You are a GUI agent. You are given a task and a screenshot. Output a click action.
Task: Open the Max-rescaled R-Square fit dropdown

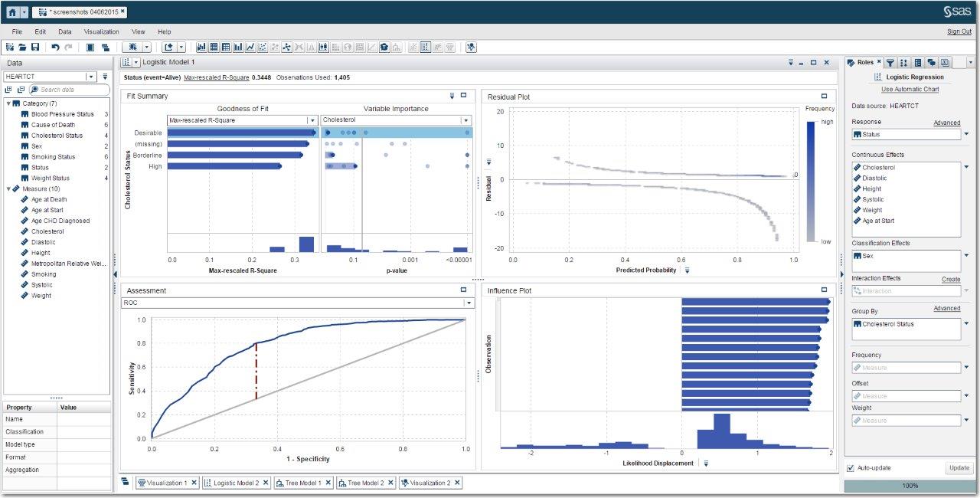click(x=312, y=120)
